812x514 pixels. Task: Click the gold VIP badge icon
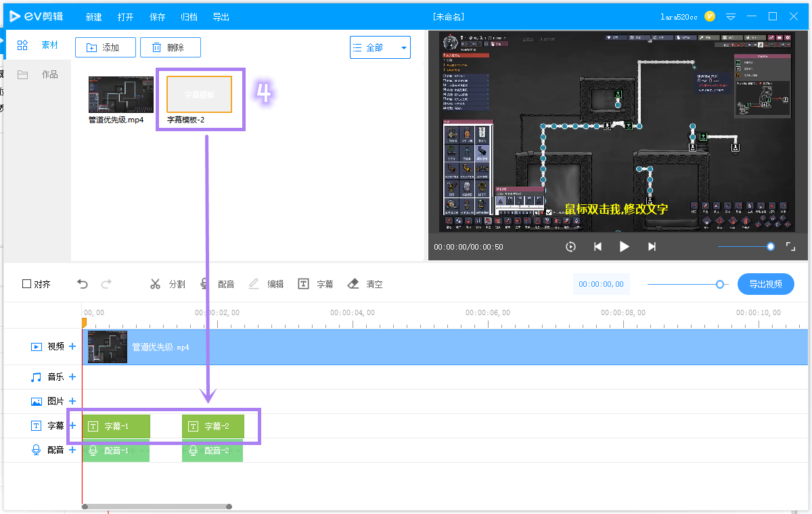point(710,16)
